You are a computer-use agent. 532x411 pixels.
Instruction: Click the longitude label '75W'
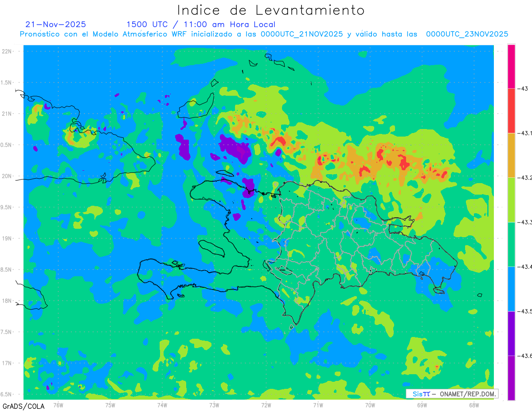coord(110,405)
